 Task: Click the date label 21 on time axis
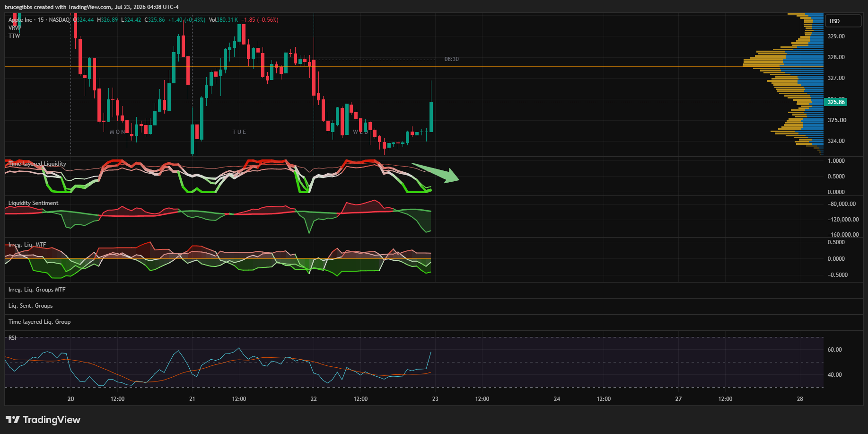[192, 399]
